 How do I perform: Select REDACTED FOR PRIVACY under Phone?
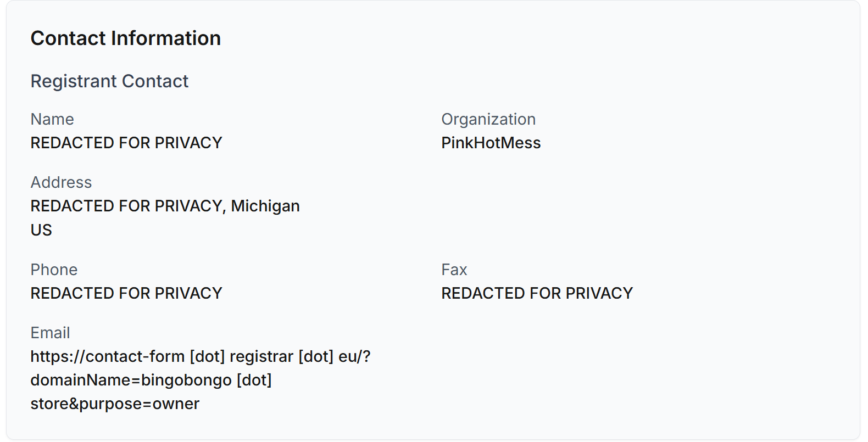pos(126,293)
